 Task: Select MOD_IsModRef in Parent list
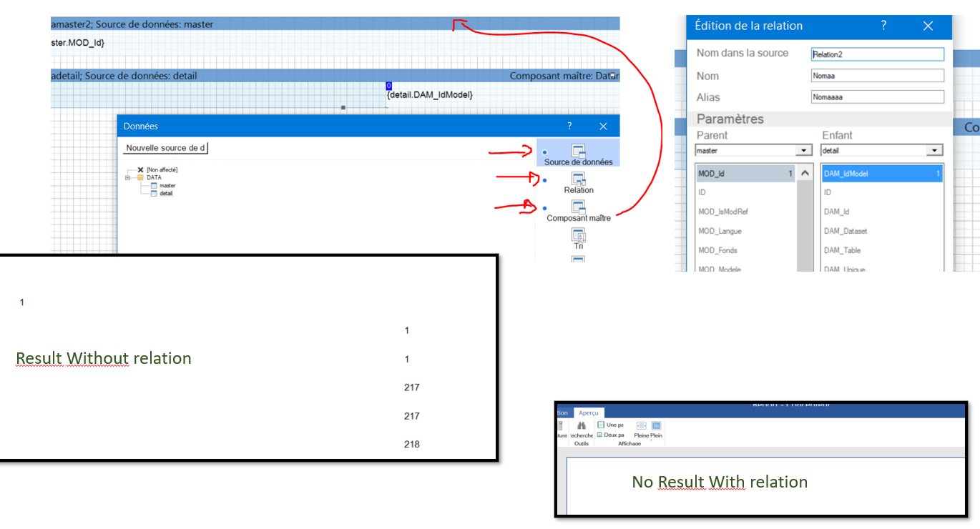point(745,212)
